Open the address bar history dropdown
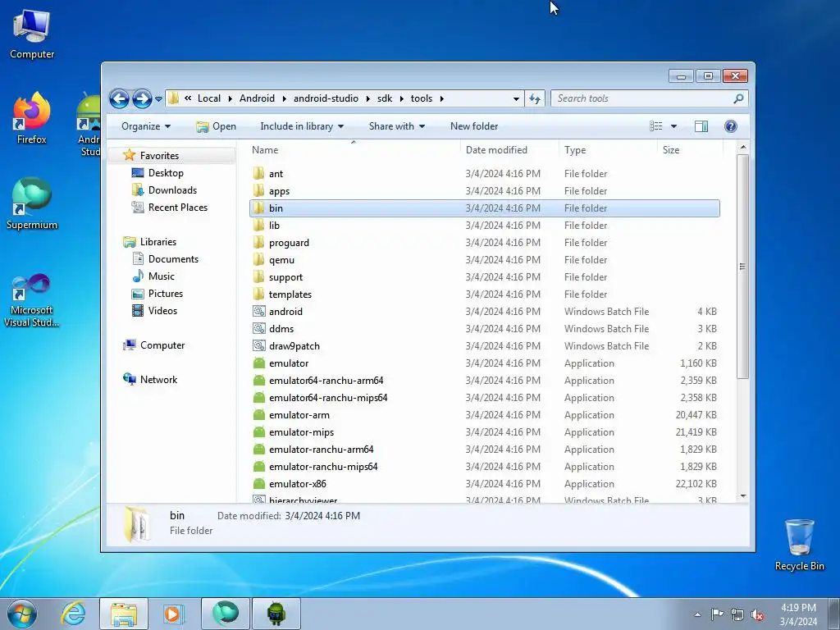Screen dimensions: 840x630 pos(516,98)
